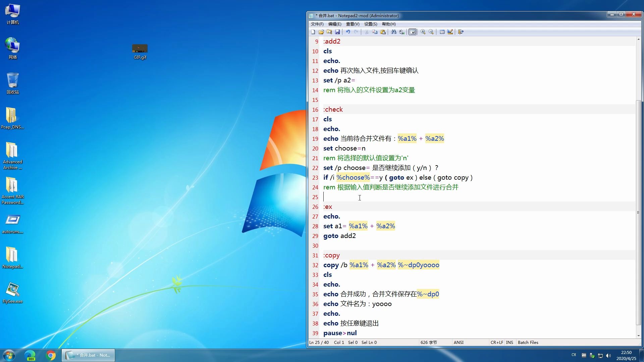The width and height of the screenshot is (644, 362).
Task: Click the Search/Find icon in toolbar
Action: click(x=393, y=32)
